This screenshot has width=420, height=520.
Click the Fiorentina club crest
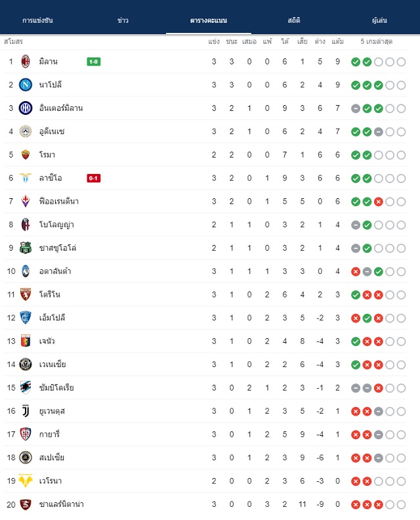click(26, 202)
